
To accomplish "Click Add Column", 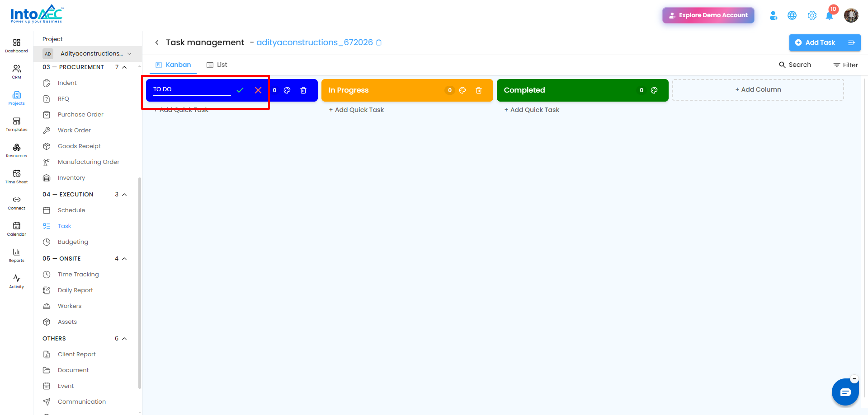I will 758,90.
